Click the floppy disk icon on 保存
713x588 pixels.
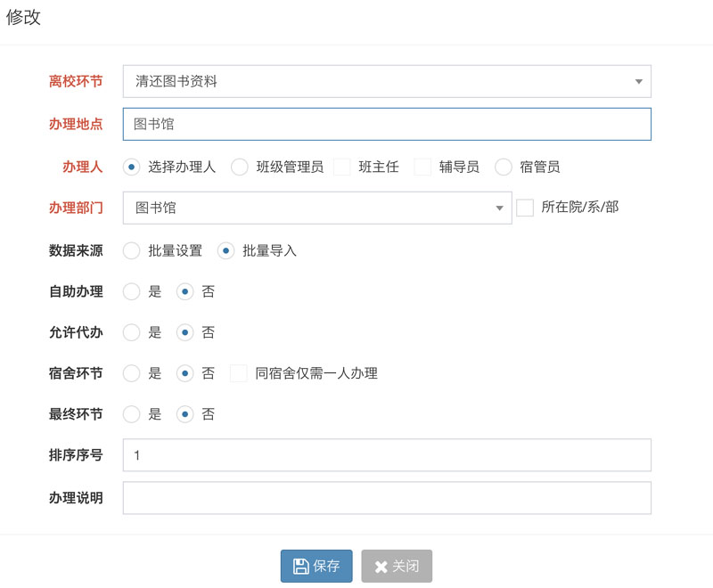pos(300,566)
